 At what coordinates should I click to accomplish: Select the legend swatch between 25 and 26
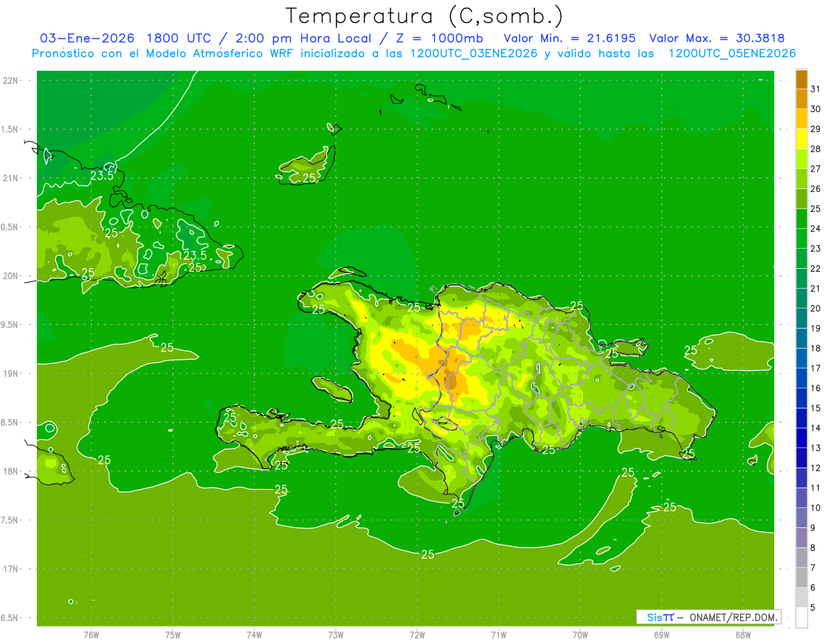(x=801, y=199)
